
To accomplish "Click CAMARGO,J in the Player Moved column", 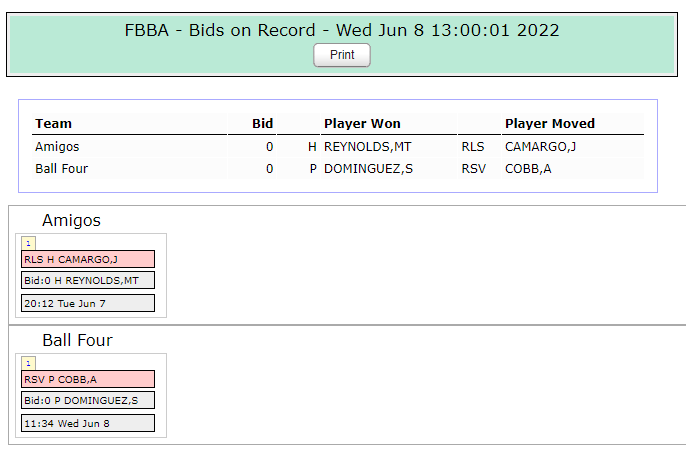I will [540, 147].
